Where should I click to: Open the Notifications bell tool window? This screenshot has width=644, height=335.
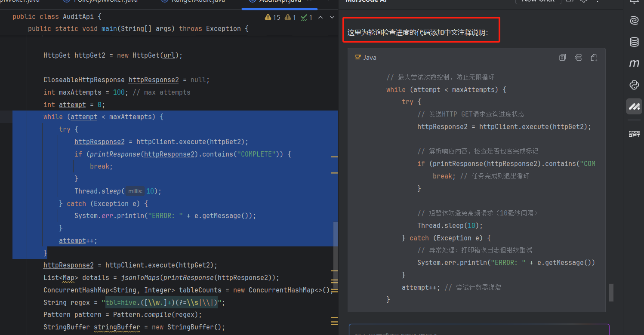point(634,2)
